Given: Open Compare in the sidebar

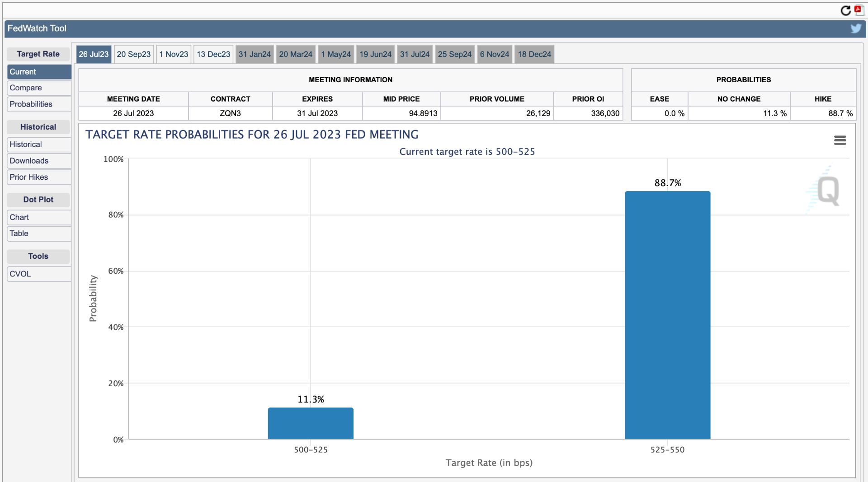Looking at the screenshot, I should [x=39, y=88].
